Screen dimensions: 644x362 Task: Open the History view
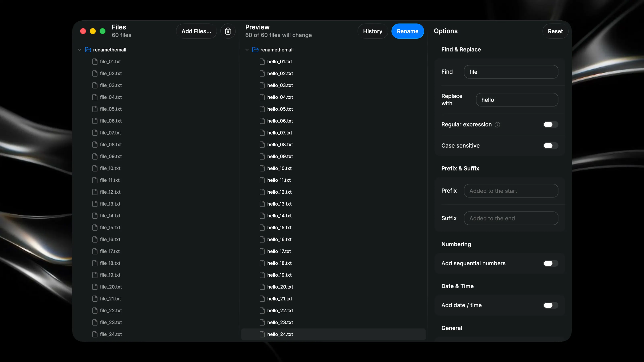click(x=373, y=31)
